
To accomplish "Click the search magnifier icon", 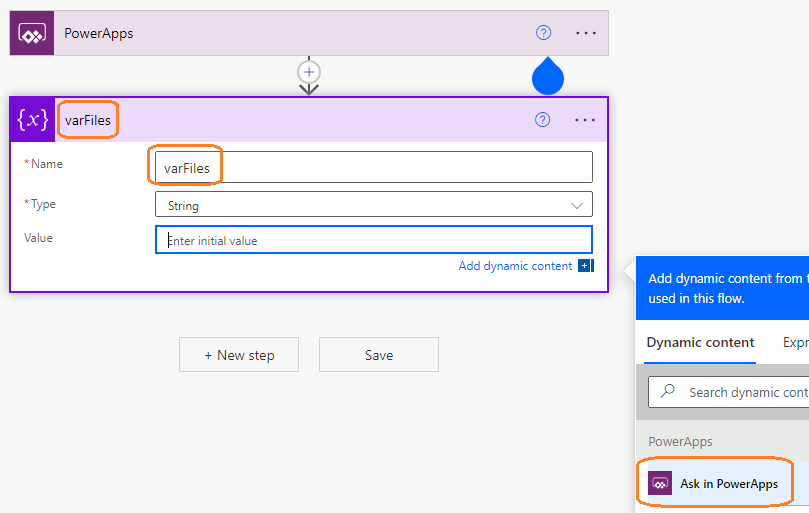I will click(x=669, y=392).
